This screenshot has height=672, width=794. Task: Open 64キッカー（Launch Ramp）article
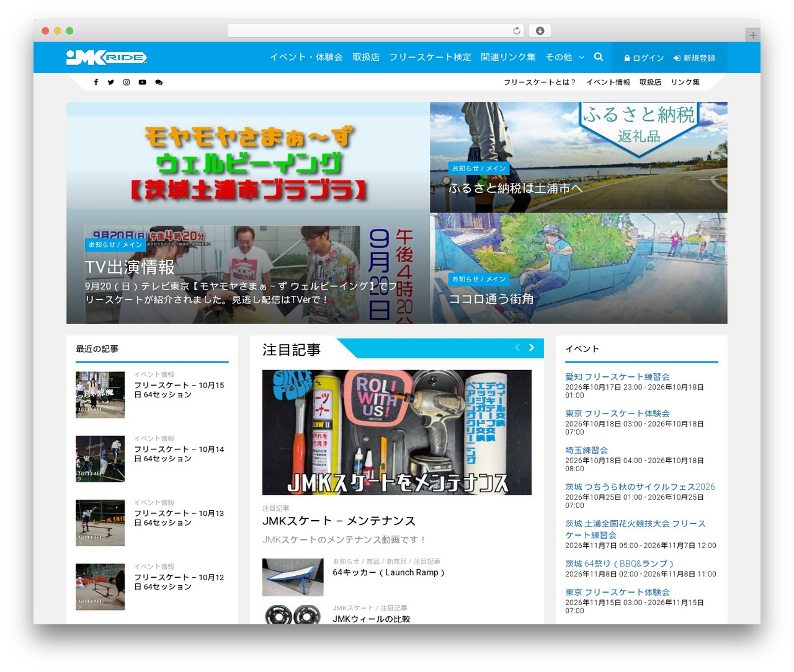(389, 572)
